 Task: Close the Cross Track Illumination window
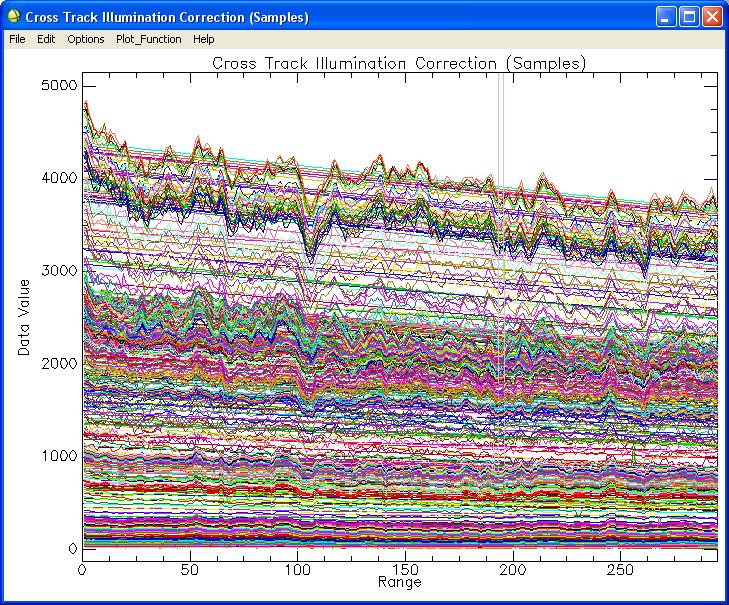point(712,17)
